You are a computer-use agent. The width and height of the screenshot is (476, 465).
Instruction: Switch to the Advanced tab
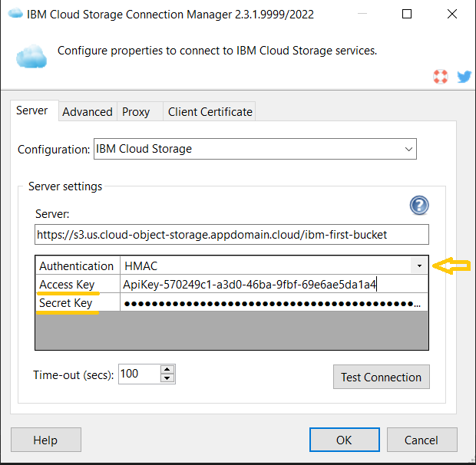click(88, 111)
